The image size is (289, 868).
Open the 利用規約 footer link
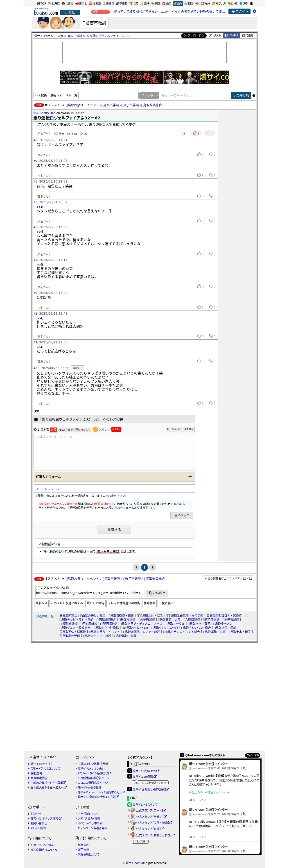[83, 845]
